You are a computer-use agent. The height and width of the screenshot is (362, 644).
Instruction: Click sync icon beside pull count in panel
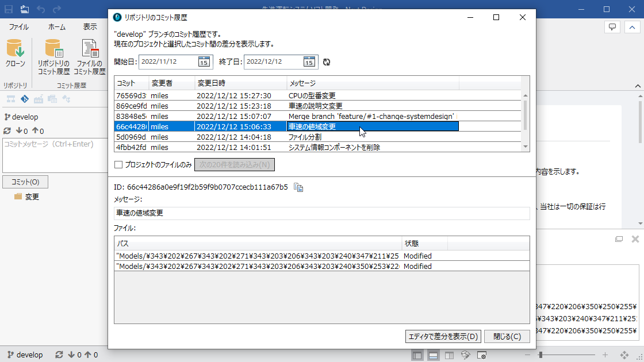pos(7,131)
